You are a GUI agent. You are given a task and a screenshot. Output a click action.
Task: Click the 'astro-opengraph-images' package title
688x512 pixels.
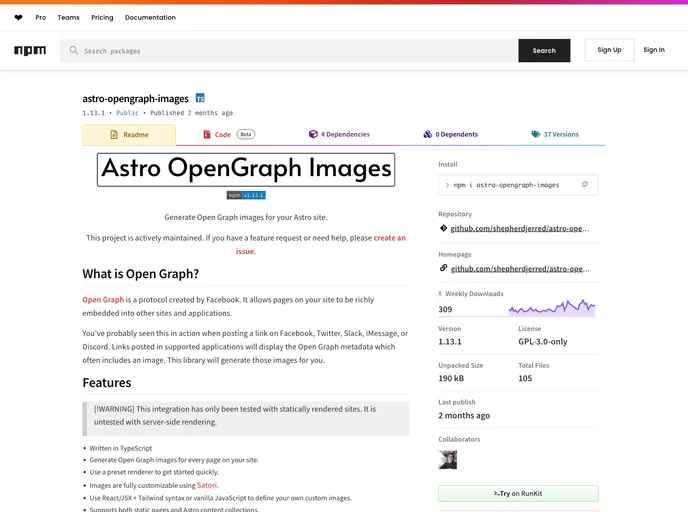136,99
